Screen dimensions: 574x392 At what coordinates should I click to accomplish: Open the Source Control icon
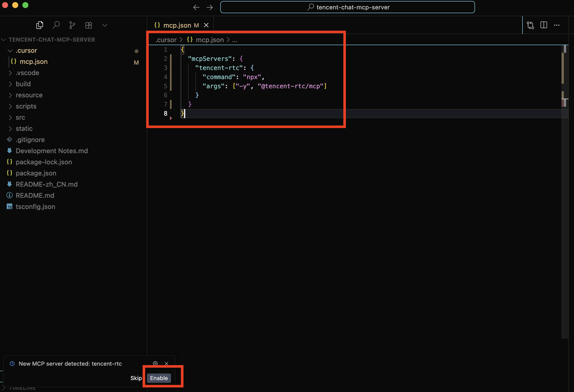coord(72,25)
